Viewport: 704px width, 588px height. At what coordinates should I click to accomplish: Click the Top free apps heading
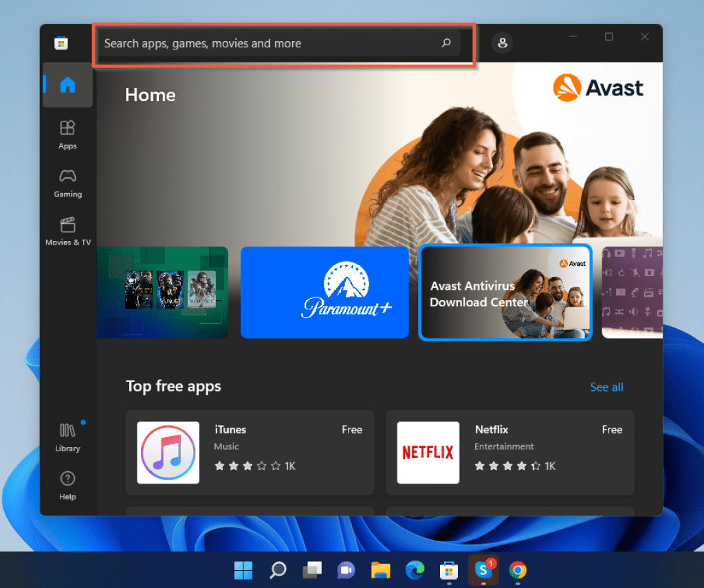(173, 386)
